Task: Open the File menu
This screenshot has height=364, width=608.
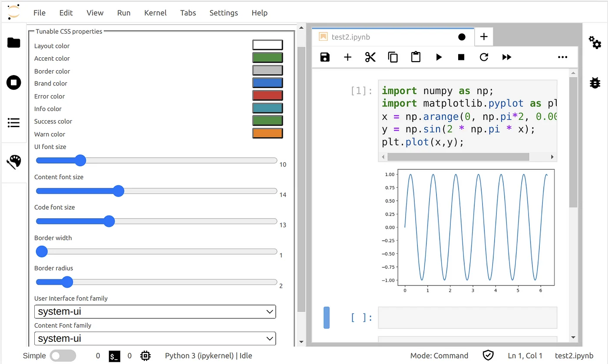Action: tap(40, 13)
